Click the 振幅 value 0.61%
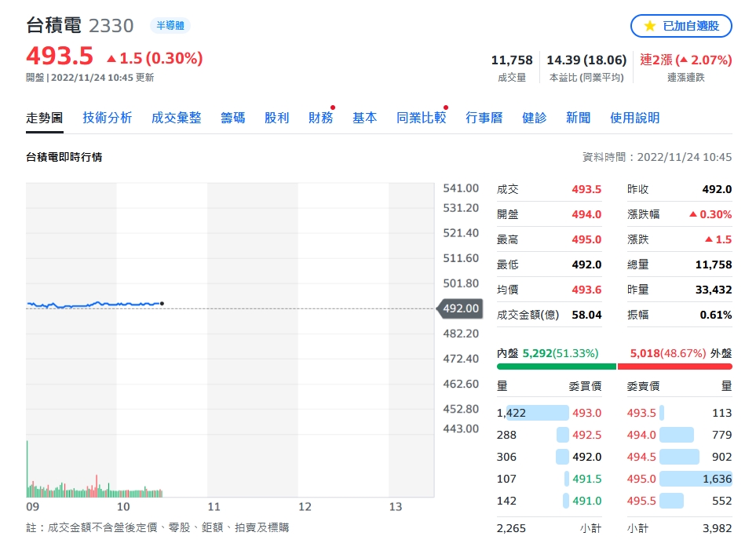This screenshot has height=547, width=756. click(x=715, y=315)
